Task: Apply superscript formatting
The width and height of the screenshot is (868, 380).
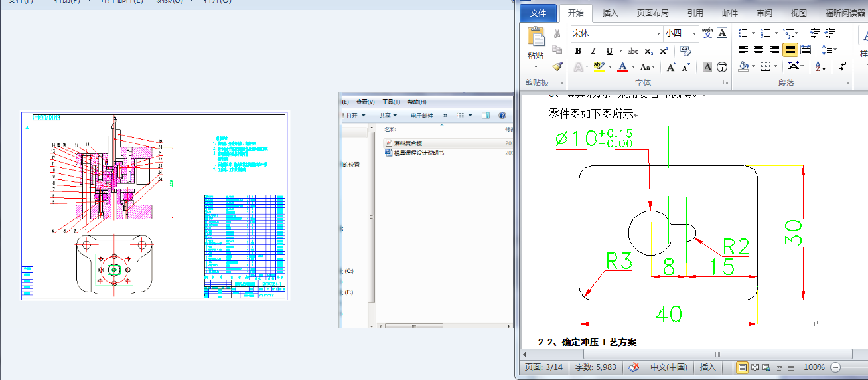Action: point(664,50)
